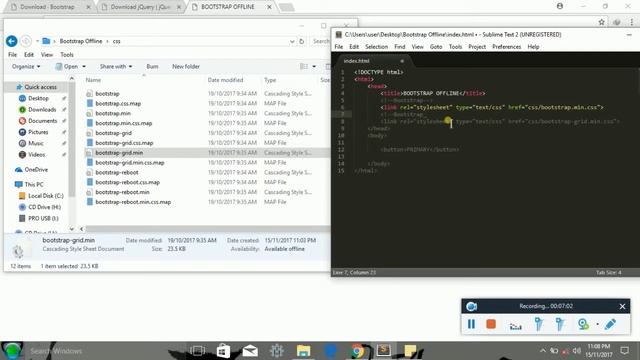Screen dimensions: 640x360
Task: Open Desktop in the navigation pane
Action: click(38, 98)
